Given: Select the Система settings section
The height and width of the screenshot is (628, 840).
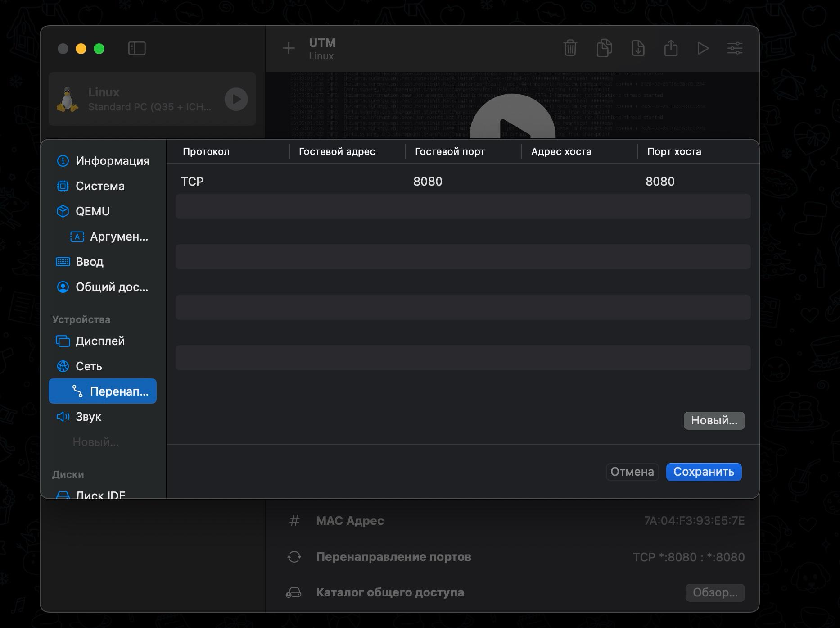Looking at the screenshot, I should pyautogui.click(x=100, y=186).
